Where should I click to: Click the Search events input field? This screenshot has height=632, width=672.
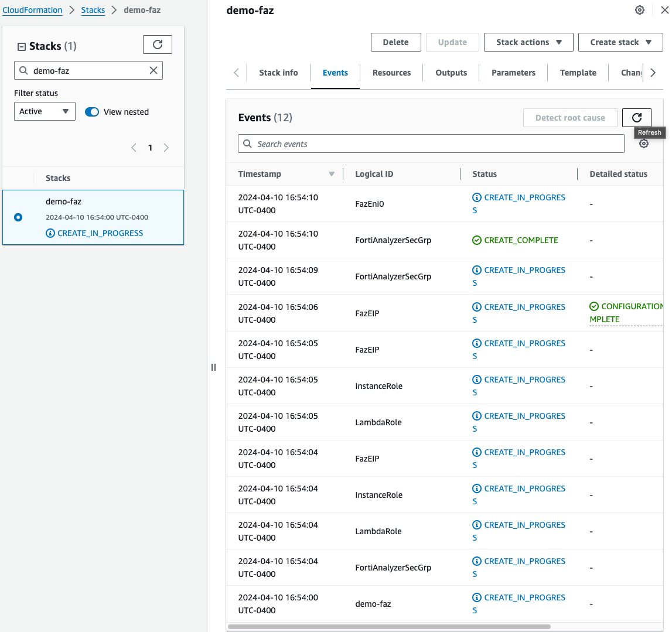tap(431, 144)
